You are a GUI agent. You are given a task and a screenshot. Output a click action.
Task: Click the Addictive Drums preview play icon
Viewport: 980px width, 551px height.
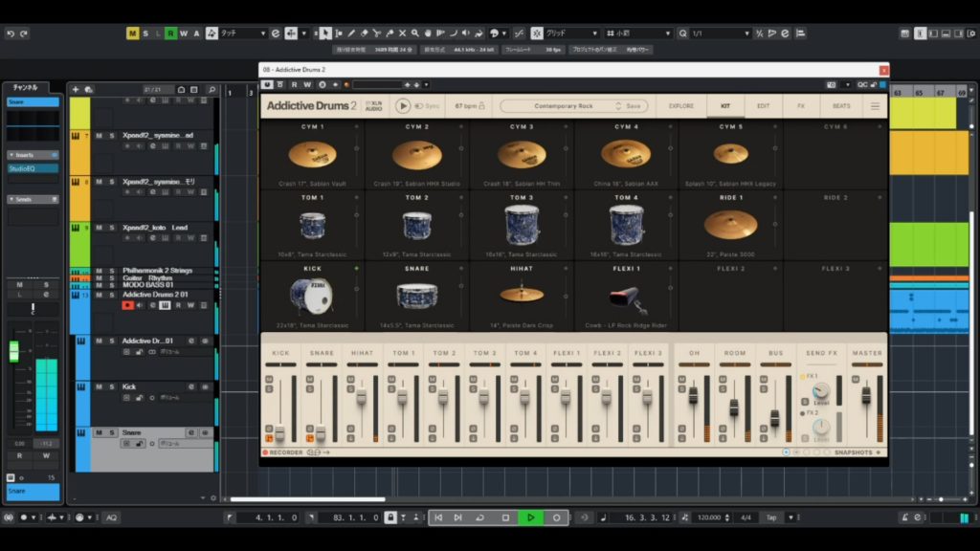403,106
